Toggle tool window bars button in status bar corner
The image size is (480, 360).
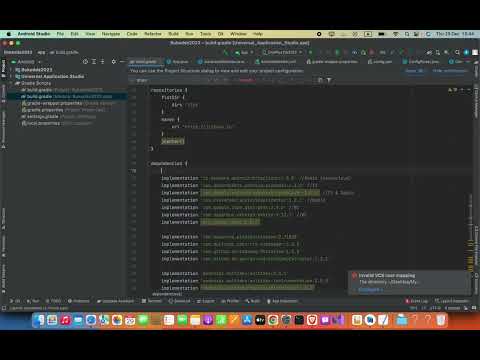[3, 308]
